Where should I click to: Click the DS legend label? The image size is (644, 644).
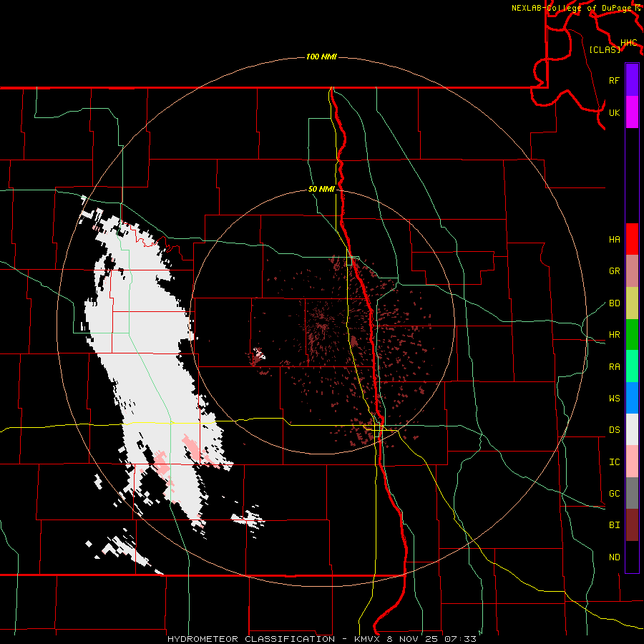pyautogui.click(x=614, y=430)
